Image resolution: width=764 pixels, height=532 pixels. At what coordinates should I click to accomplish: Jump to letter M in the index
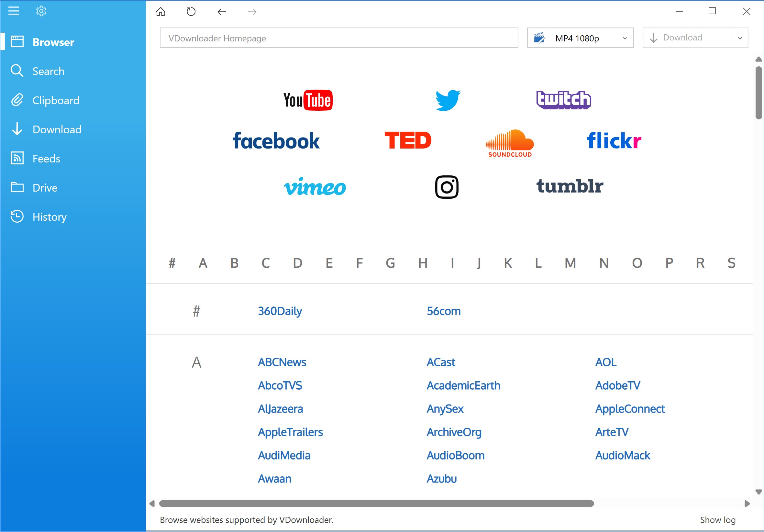pyautogui.click(x=570, y=263)
